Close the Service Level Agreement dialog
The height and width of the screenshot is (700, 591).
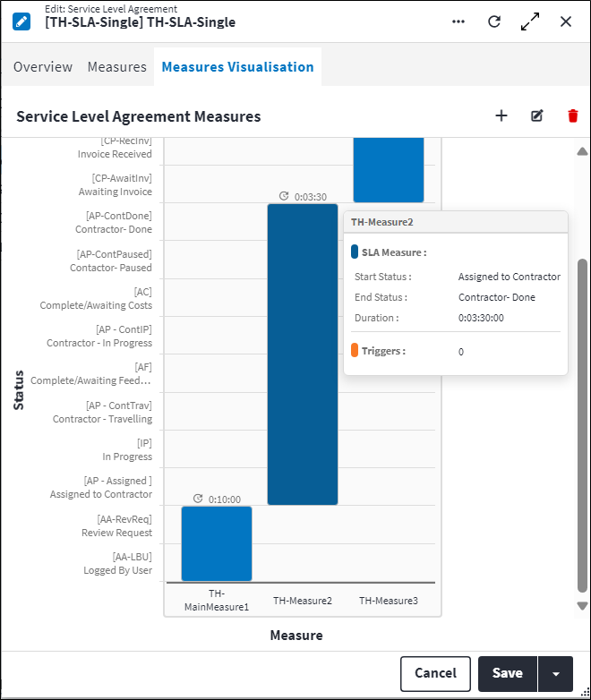click(x=566, y=21)
